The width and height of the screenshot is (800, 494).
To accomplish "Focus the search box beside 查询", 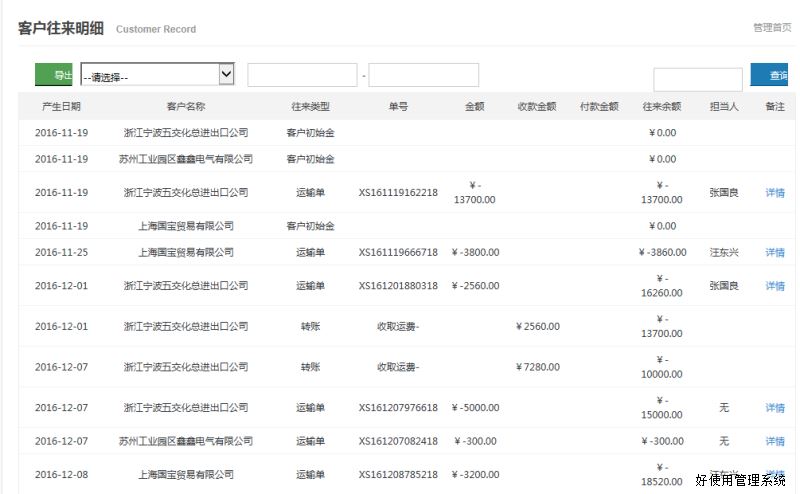I will 697,79.
